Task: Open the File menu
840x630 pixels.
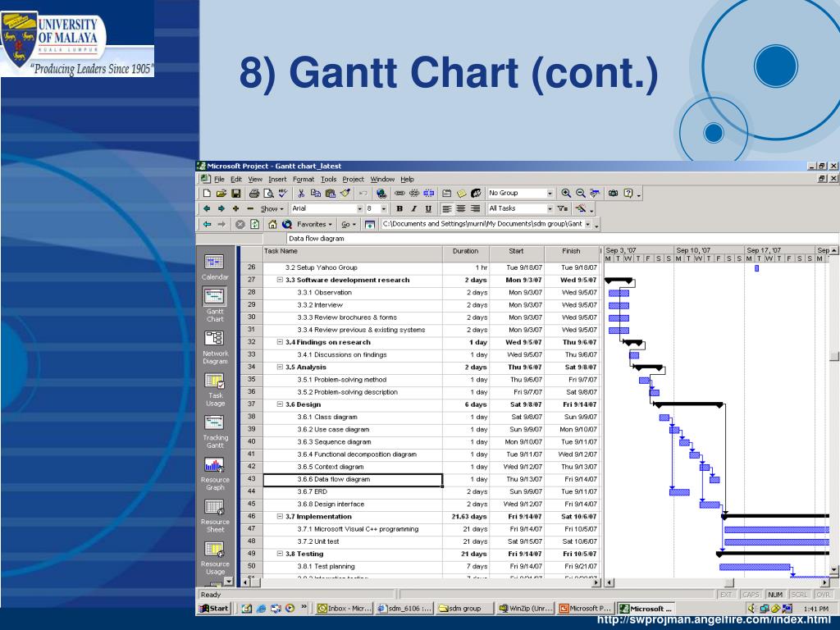Action: pyautogui.click(x=219, y=180)
